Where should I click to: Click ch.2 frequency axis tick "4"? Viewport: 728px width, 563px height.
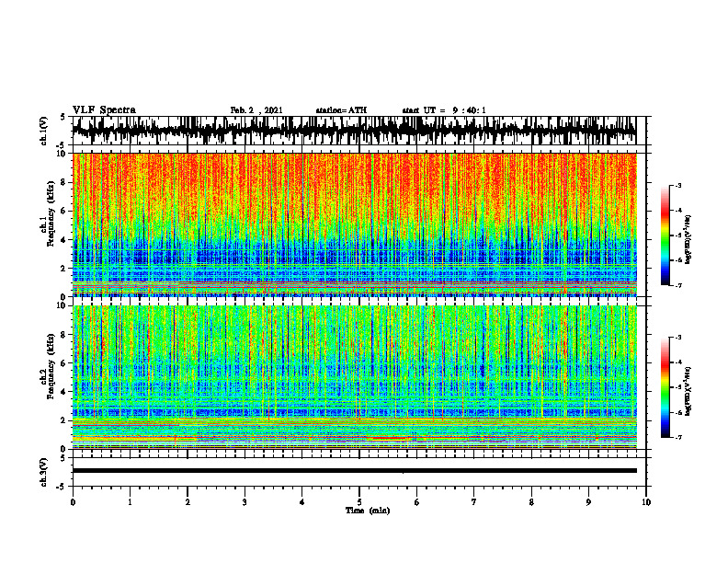point(65,392)
